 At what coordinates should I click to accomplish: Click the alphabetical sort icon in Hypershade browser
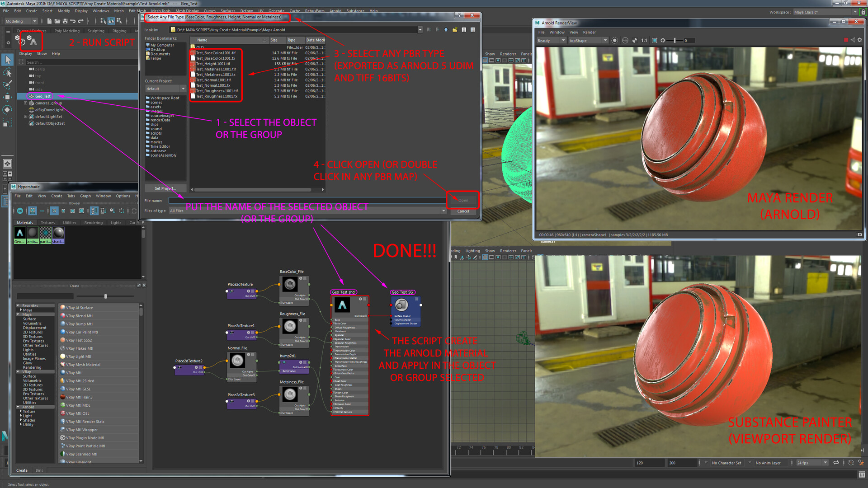[x=95, y=211]
